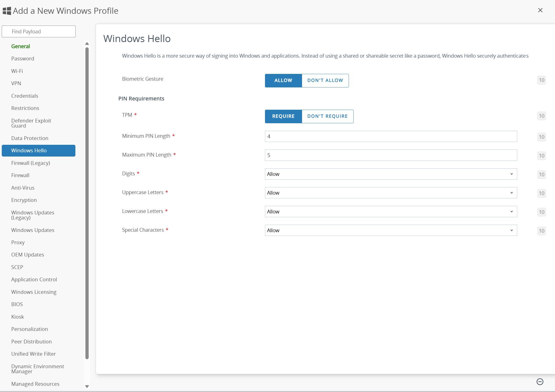
Task: Click the version 10 badge beside Biometric Gesture
Action: click(541, 80)
